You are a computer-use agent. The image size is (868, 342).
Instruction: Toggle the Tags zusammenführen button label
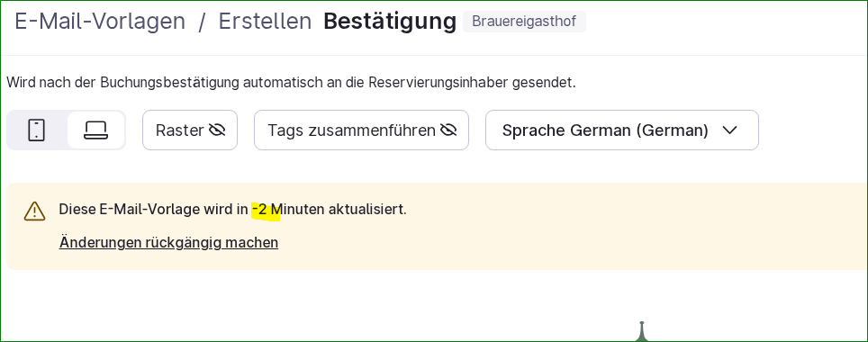pyautogui.click(x=351, y=130)
